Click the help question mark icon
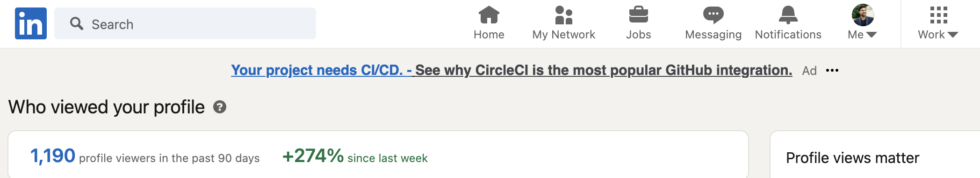 pos(220,107)
